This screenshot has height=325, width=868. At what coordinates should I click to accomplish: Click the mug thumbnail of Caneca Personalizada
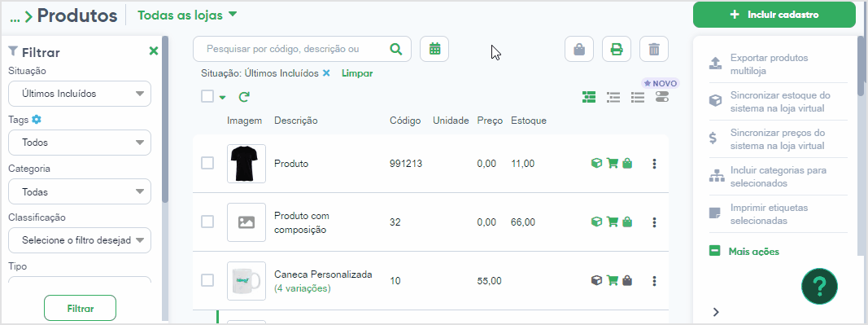coord(246,281)
